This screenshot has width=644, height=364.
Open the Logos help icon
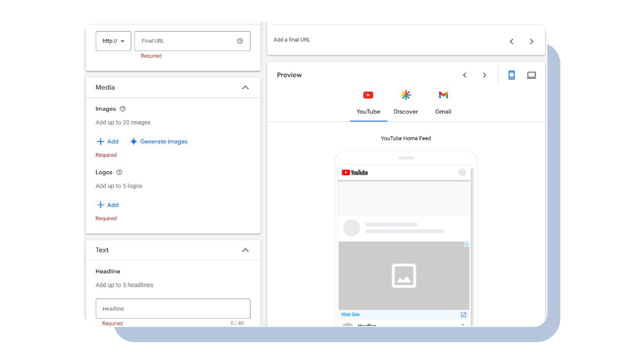tap(119, 172)
